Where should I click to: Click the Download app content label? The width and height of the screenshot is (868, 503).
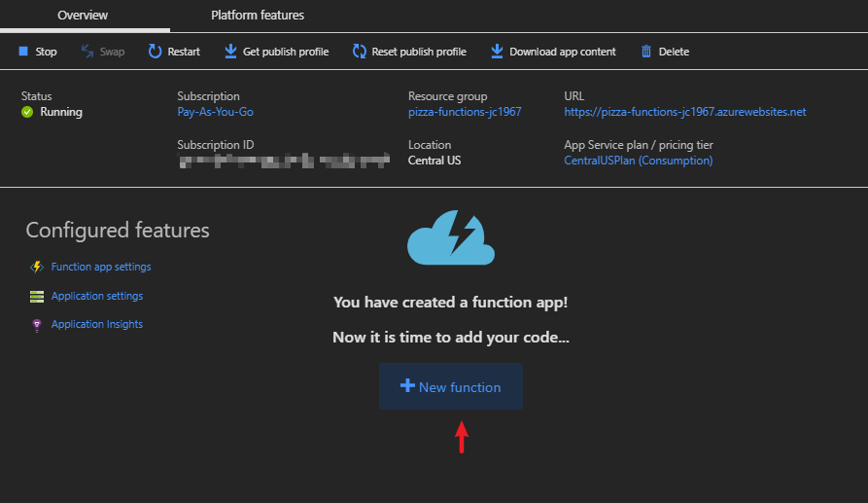pos(563,52)
